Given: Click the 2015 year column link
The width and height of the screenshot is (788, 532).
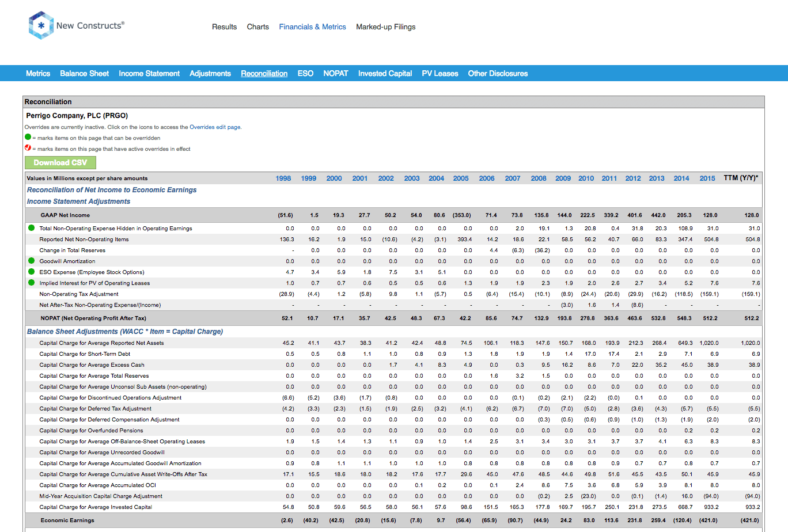Looking at the screenshot, I should (x=707, y=178).
